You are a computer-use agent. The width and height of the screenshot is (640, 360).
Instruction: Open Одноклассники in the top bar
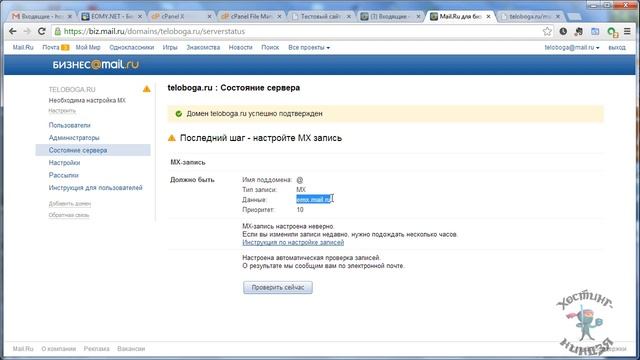(x=131, y=47)
